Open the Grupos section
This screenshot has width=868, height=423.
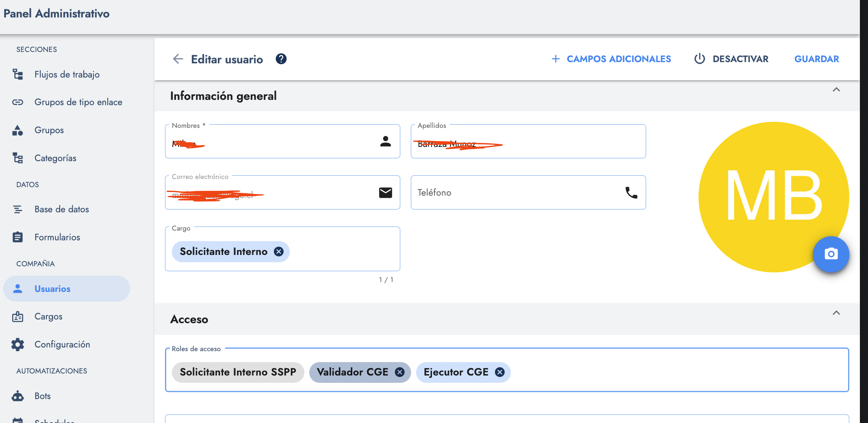click(49, 130)
